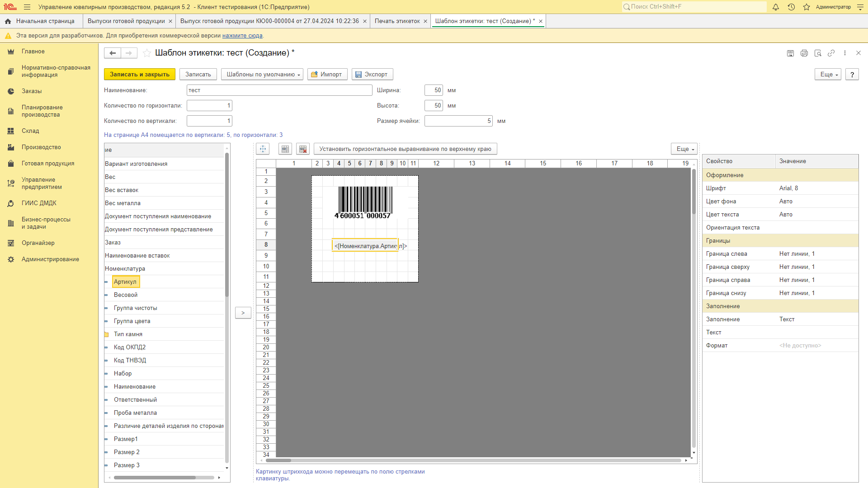Select the Артикул tree item
868x488 pixels.
click(x=126, y=281)
